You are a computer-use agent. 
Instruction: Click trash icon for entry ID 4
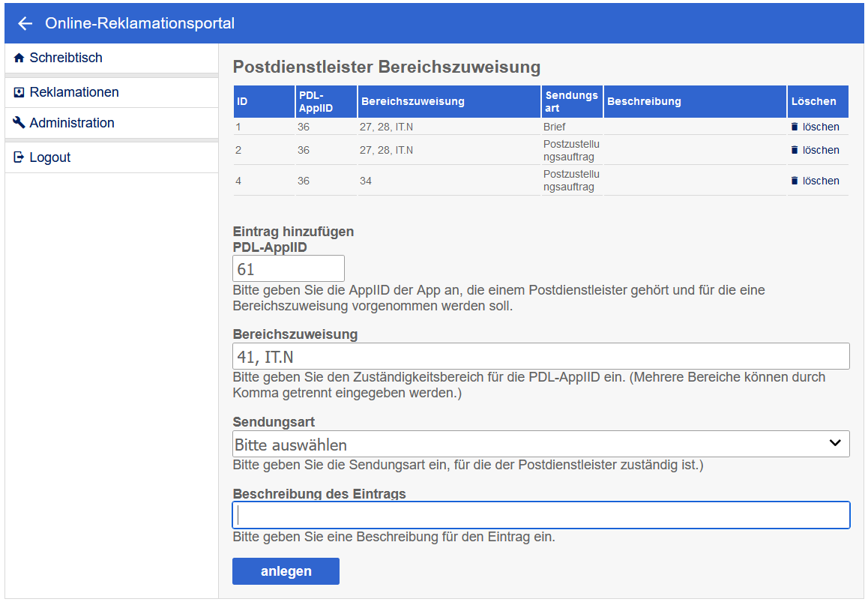coord(795,181)
